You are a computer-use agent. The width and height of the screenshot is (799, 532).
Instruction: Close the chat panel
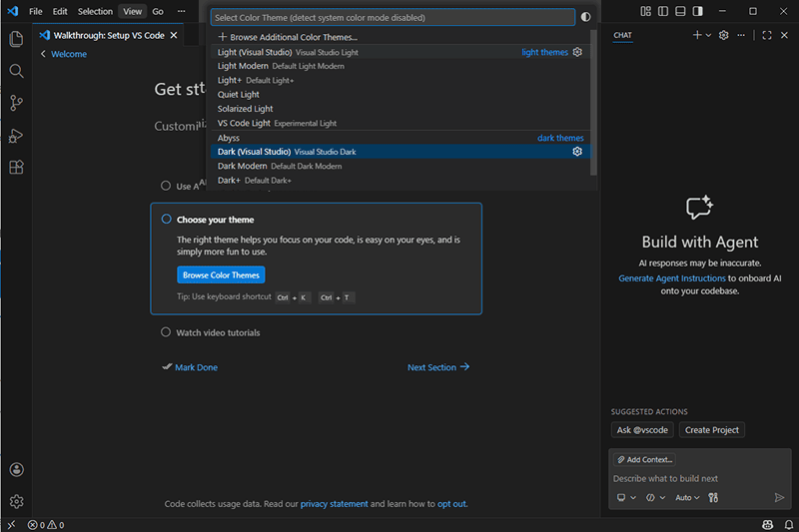point(784,35)
